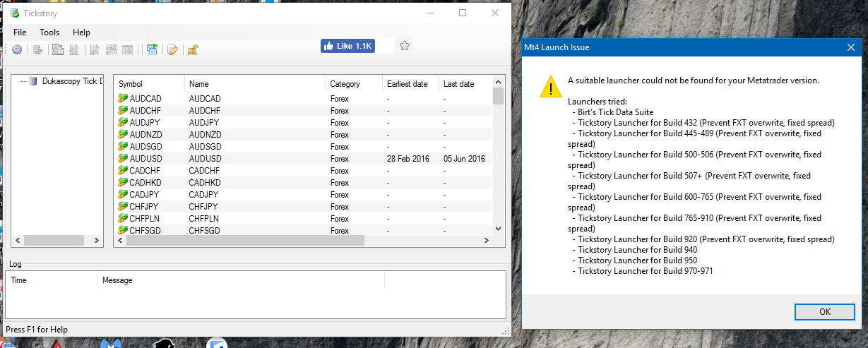
Task: Click the Facebook Like 1.1K button
Action: tap(347, 46)
